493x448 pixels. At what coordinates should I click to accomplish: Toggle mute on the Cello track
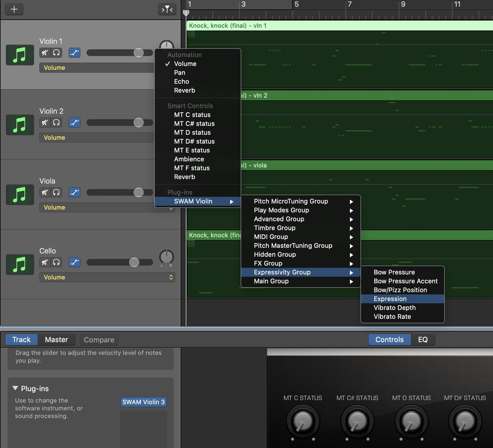tap(45, 262)
